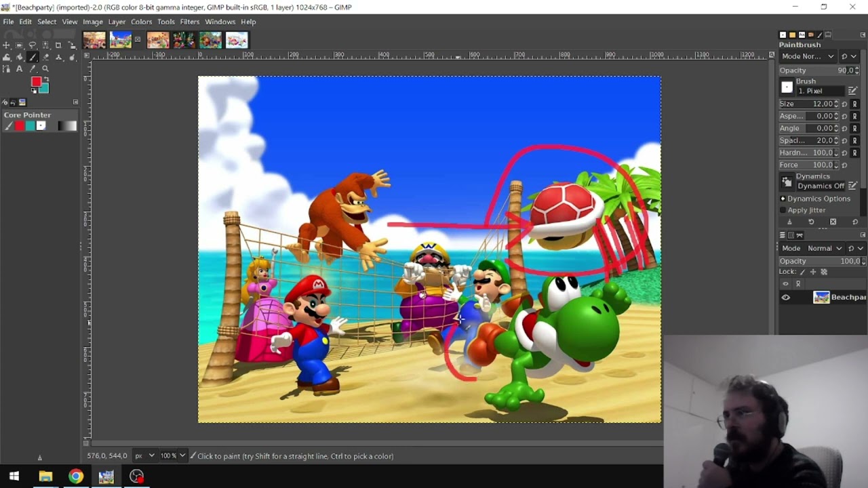This screenshot has height=488, width=868.
Task: Select the Bucket Fill tool
Action: [x=19, y=58]
